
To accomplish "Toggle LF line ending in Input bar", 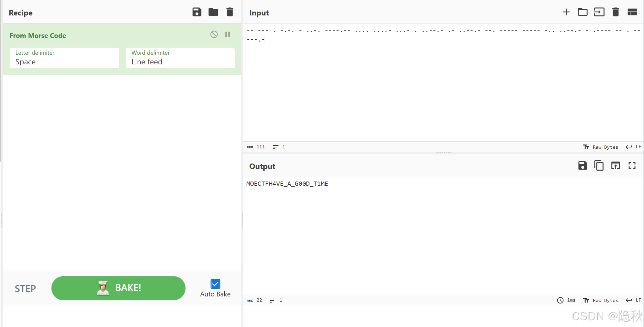I will point(633,147).
